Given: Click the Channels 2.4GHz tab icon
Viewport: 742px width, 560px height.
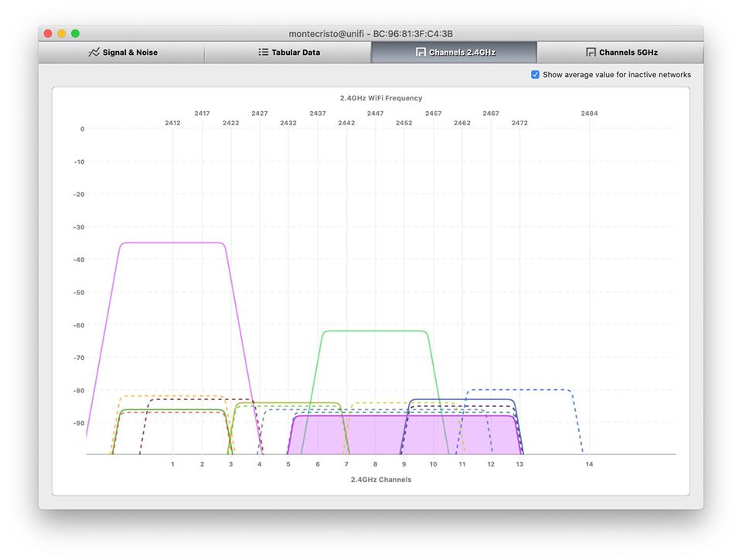Looking at the screenshot, I should point(420,53).
